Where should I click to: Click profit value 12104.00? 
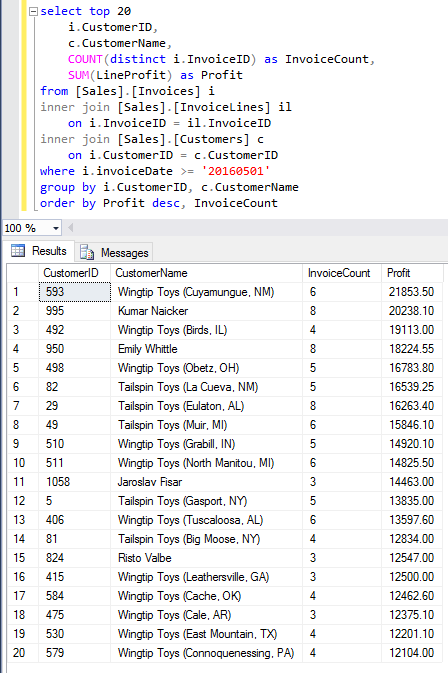click(412, 653)
